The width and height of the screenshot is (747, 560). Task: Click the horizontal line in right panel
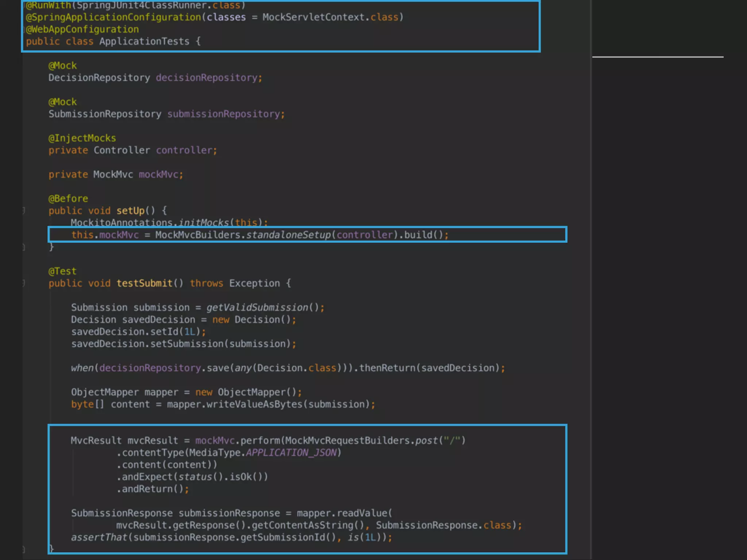(658, 57)
